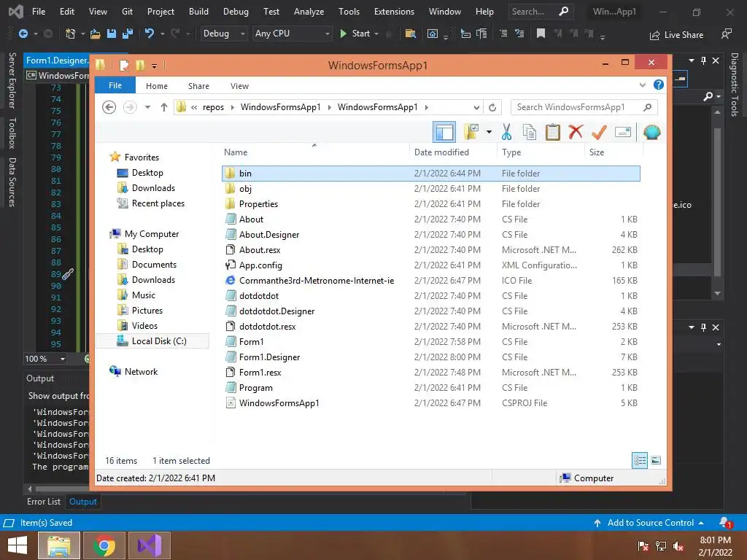Click Open File folder icon in Visual Studio
747x560 pixels.
(96, 34)
